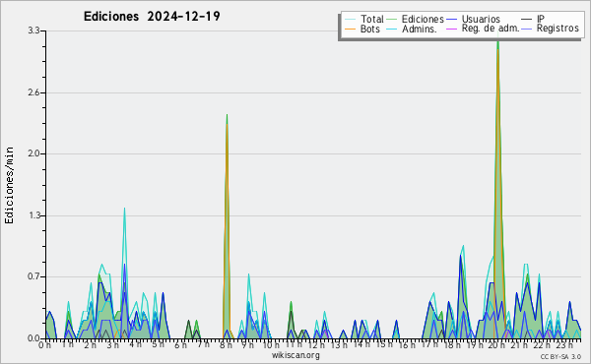The height and width of the screenshot is (364, 591).
Task: Click the 1.3 y-axis value
Action: point(33,215)
